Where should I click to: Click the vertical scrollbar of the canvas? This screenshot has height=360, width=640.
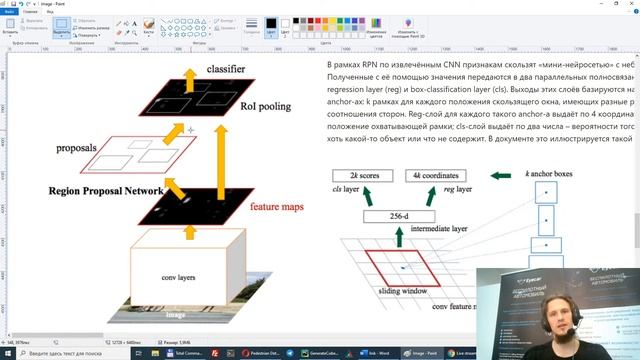(637, 231)
